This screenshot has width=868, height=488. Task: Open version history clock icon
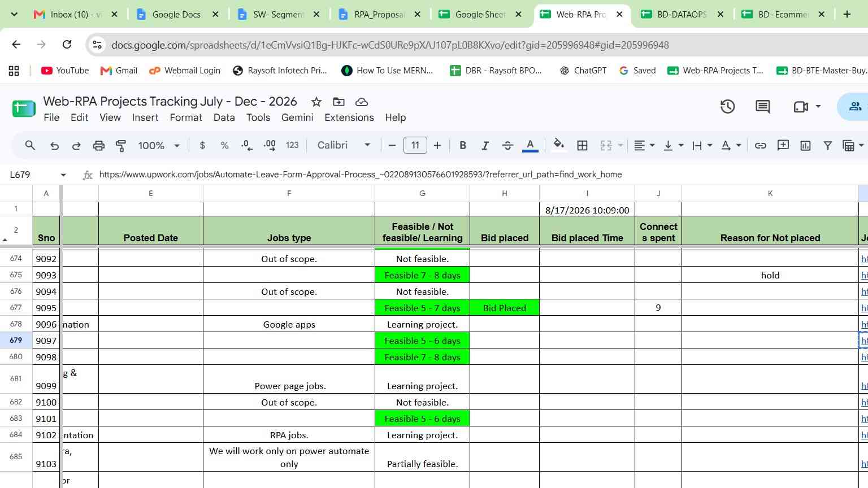(x=727, y=106)
